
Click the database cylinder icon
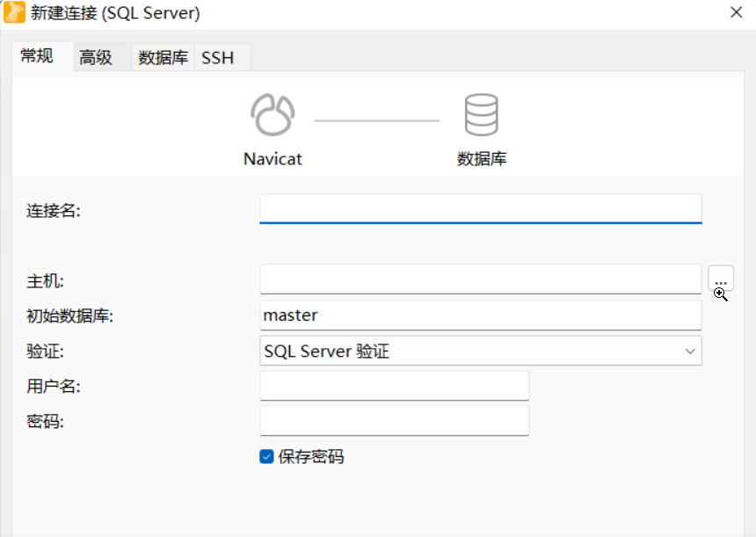[481, 115]
